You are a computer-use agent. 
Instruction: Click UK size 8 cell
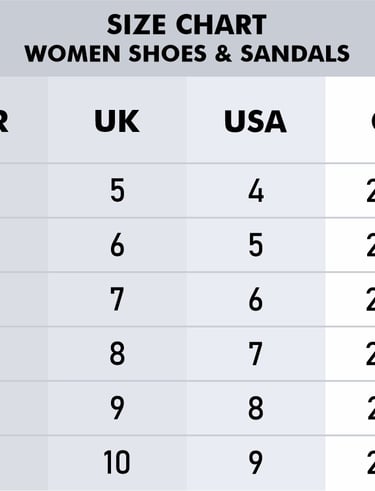point(117,354)
